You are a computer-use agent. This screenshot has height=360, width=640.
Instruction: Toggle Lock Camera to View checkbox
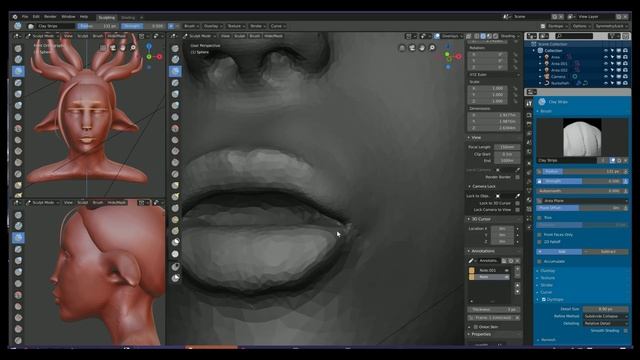tap(517, 209)
